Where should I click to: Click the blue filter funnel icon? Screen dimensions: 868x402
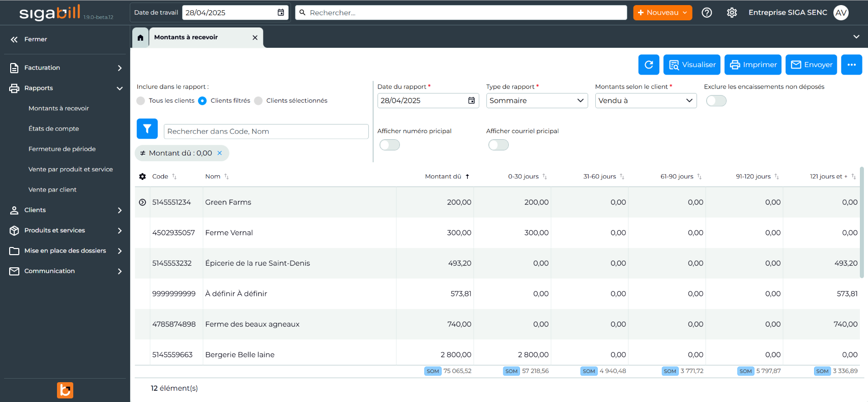pyautogui.click(x=147, y=129)
